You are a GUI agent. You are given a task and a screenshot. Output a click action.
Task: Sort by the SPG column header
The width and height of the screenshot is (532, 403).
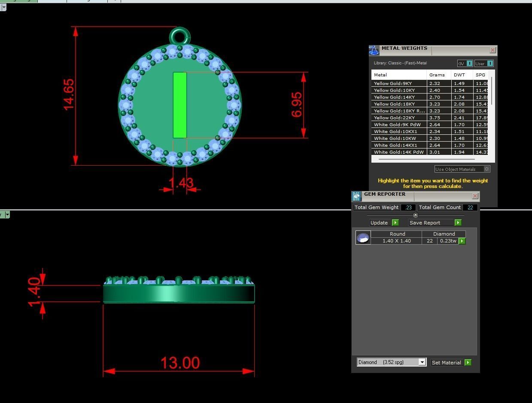pyautogui.click(x=481, y=75)
